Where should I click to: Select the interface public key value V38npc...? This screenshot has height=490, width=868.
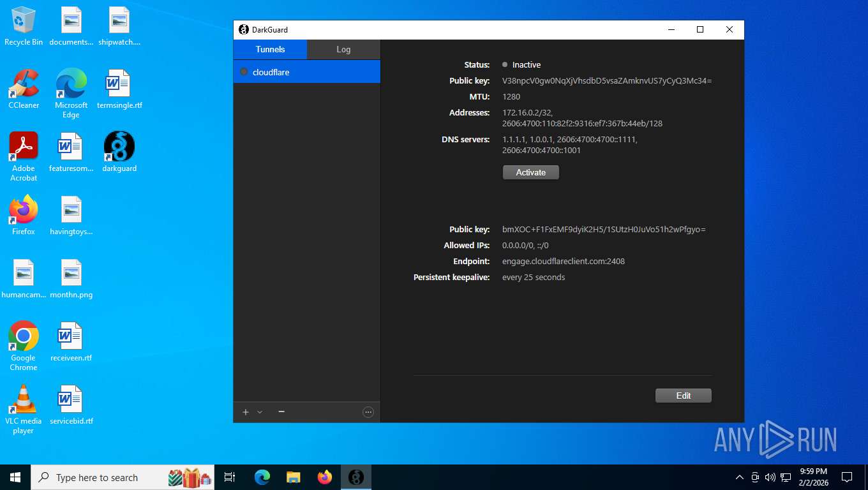pyautogui.click(x=607, y=81)
